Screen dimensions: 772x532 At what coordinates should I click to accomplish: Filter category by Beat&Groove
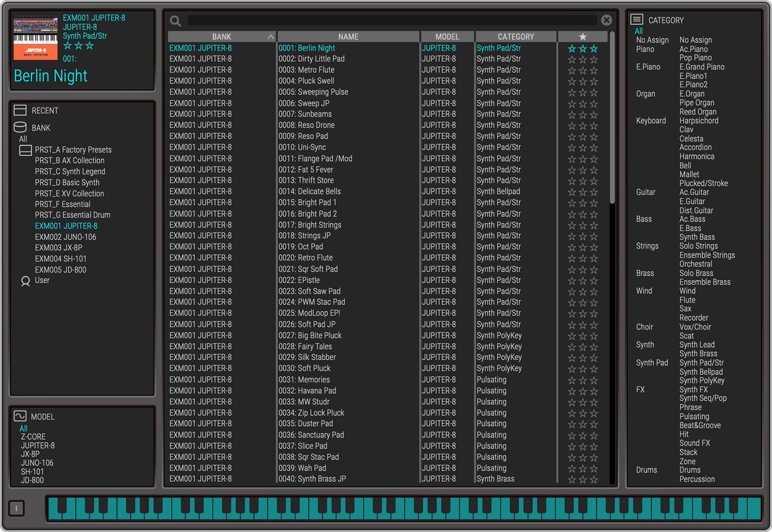coord(700,425)
